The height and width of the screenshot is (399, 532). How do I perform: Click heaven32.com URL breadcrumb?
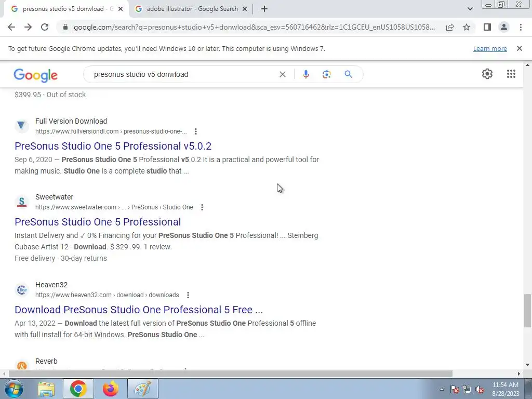[107, 295]
